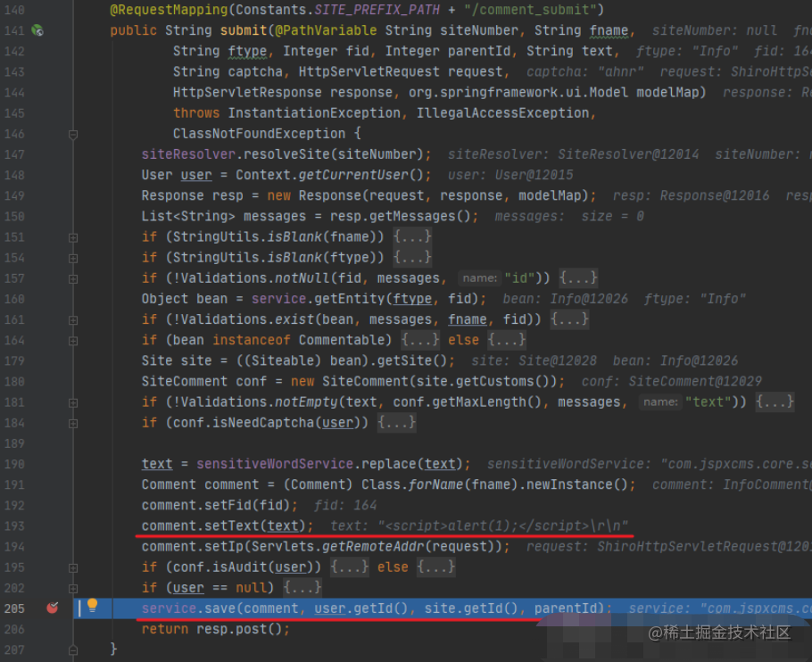Click the @RequestMapping annotation
This screenshot has height=662, width=812.
[x=169, y=10]
